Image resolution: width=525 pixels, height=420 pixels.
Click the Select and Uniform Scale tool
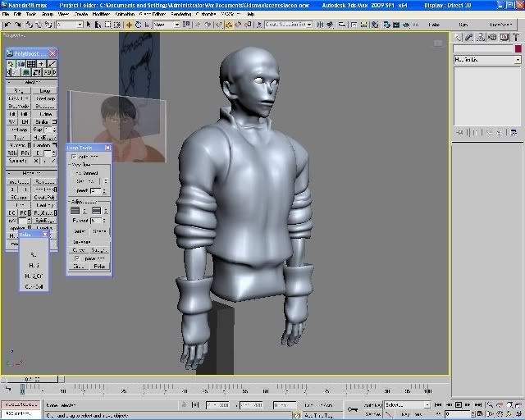[147, 25]
